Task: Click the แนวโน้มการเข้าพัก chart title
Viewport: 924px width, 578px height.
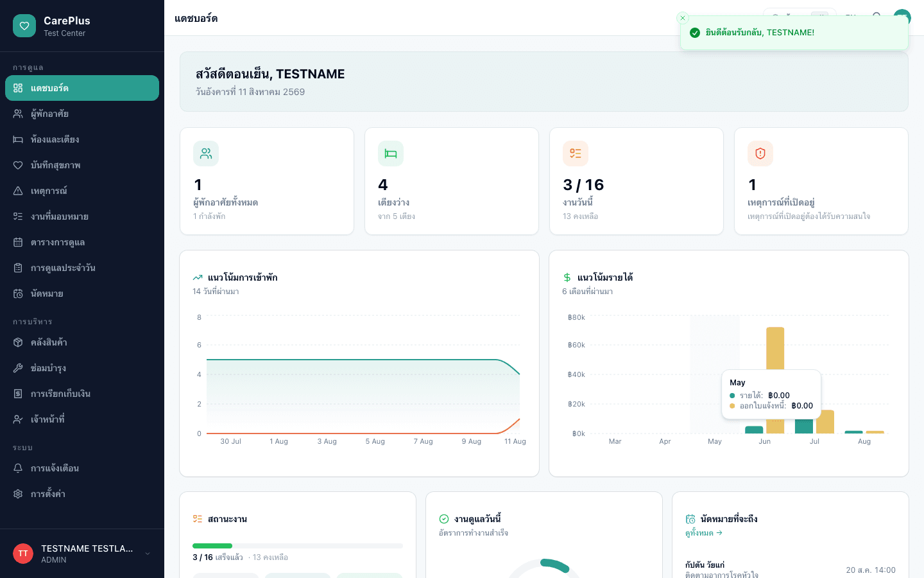Action: point(243,277)
